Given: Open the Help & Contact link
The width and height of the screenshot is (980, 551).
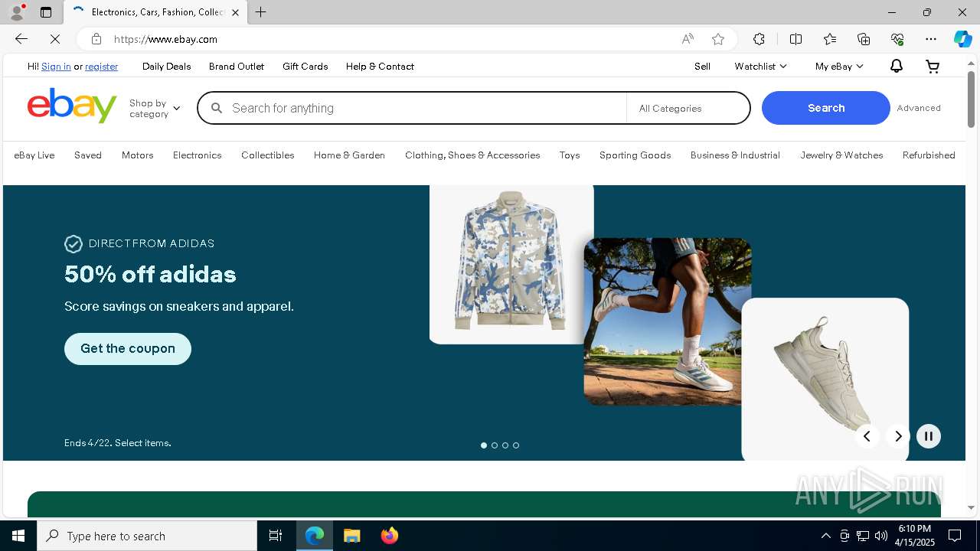Looking at the screenshot, I should coord(380,67).
